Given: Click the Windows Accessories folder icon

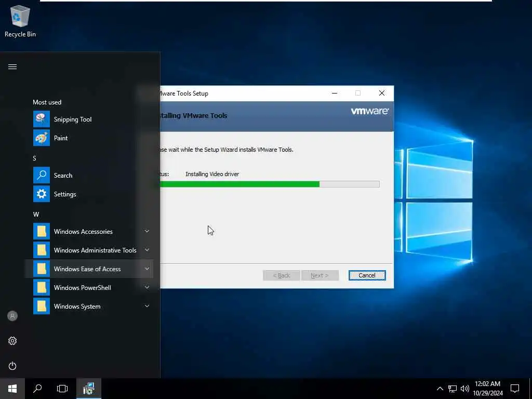Looking at the screenshot, I should [42, 231].
